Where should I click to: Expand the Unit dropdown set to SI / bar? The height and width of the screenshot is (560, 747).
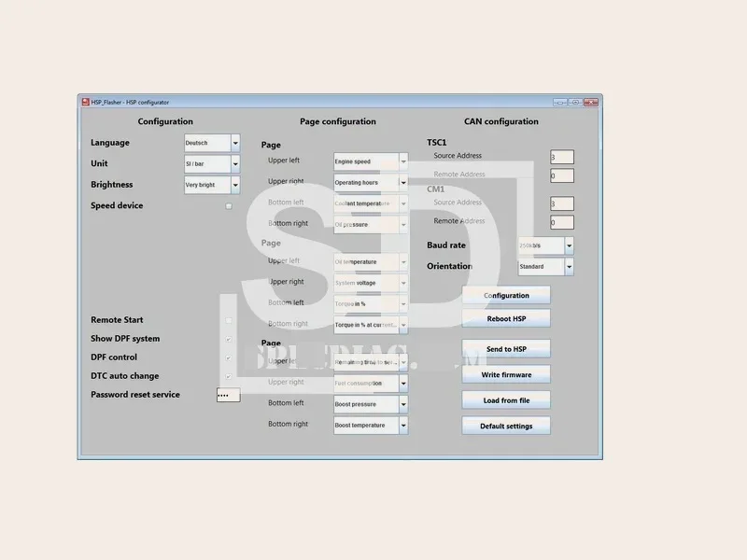click(212, 164)
